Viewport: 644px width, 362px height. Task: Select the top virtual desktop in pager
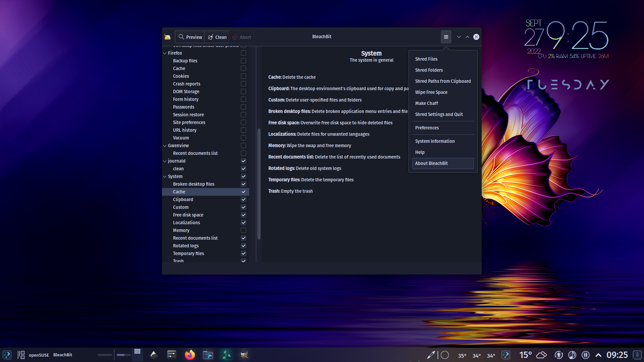click(137, 351)
